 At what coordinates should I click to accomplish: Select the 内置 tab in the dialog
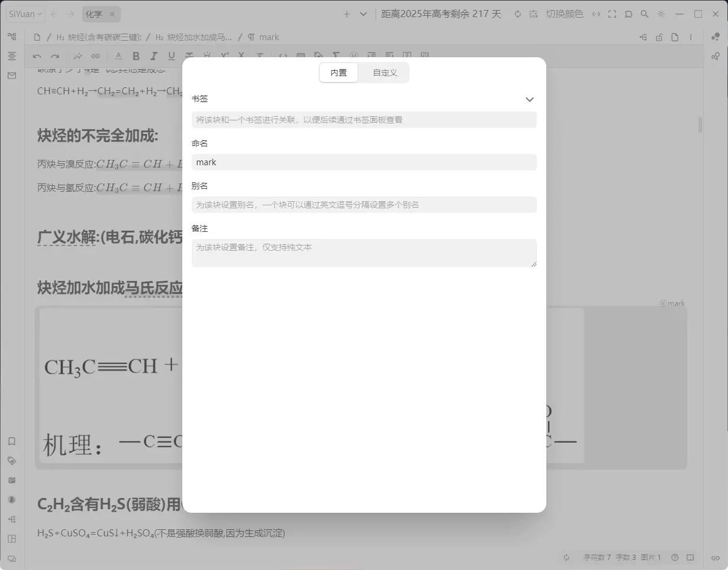(339, 73)
